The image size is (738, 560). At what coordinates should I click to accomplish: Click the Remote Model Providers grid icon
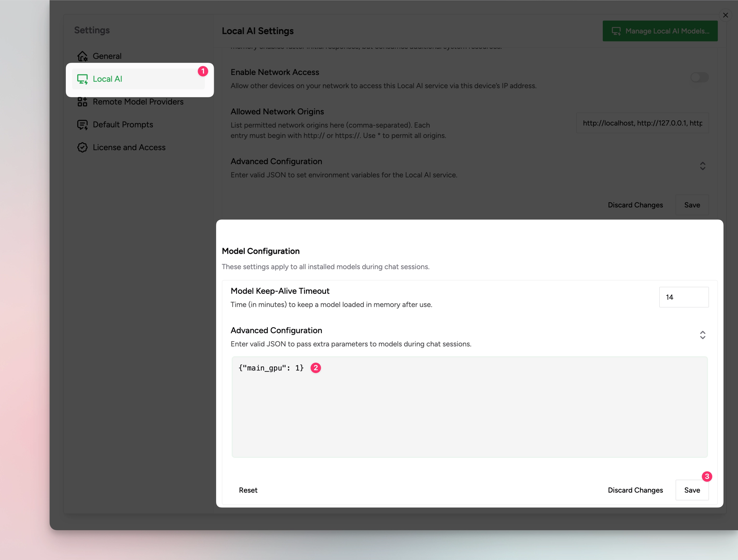click(82, 102)
